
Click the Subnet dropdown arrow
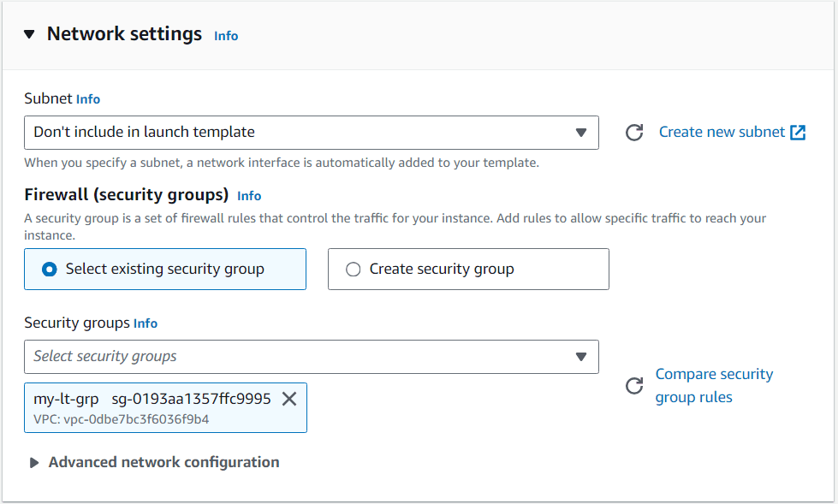click(581, 133)
